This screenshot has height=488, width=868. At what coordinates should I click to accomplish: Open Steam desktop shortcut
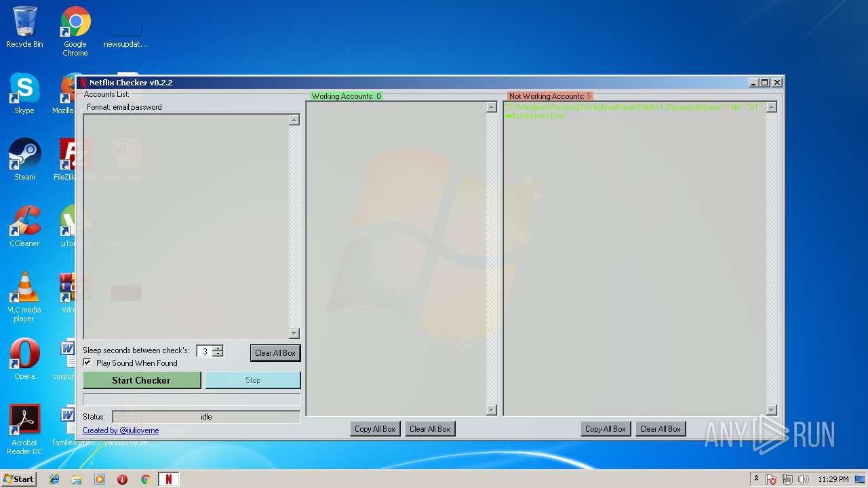pos(24,160)
